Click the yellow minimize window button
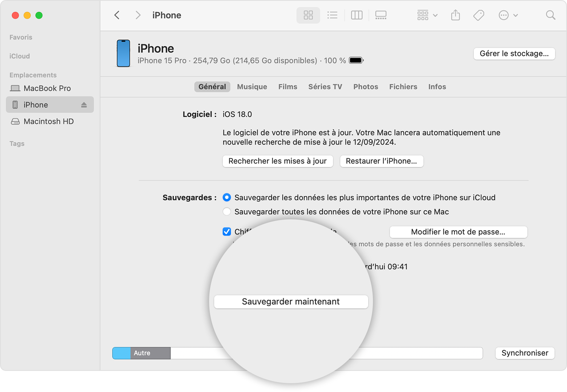567x392 pixels. tap(27, 15)
